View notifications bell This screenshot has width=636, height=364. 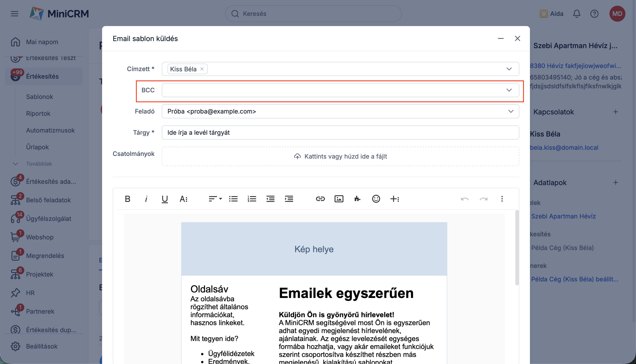pyautogui.click(x=576, y=13)
